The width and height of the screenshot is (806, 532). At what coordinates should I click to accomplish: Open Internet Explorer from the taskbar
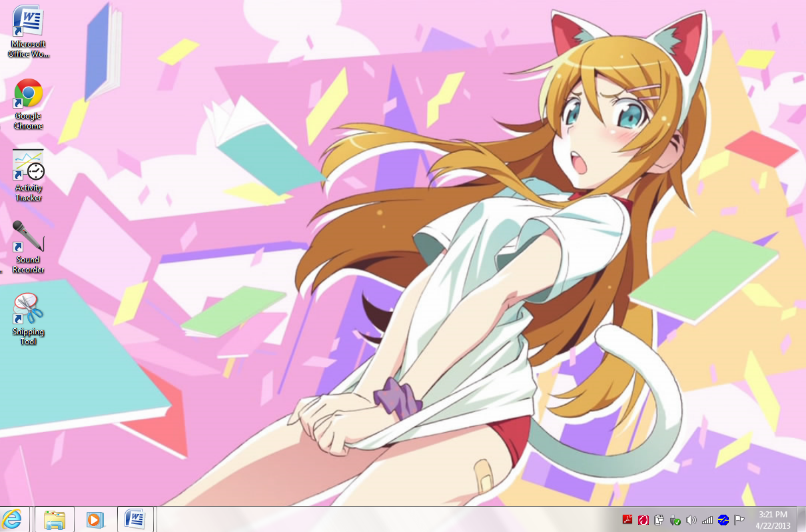[13, 519]
